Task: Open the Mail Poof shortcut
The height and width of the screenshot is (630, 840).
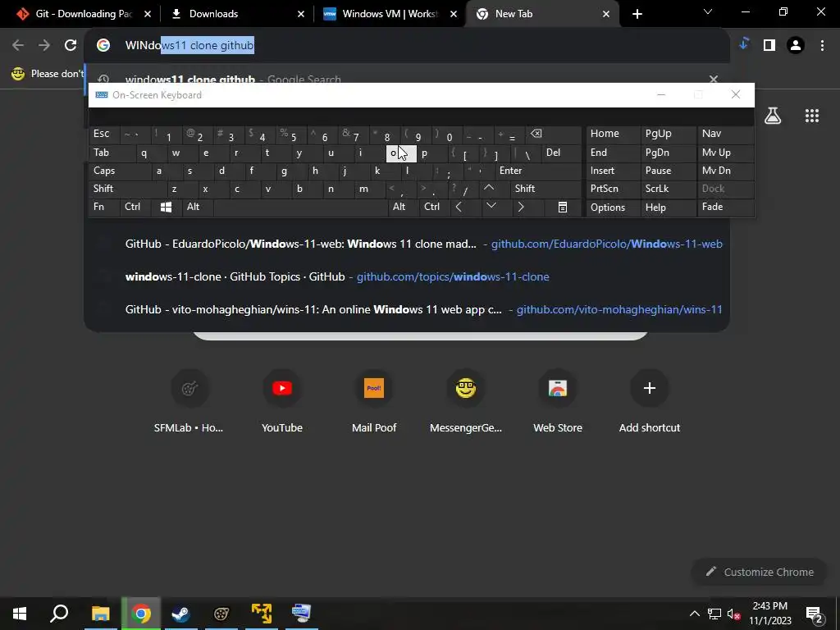Action: [374, 400]
